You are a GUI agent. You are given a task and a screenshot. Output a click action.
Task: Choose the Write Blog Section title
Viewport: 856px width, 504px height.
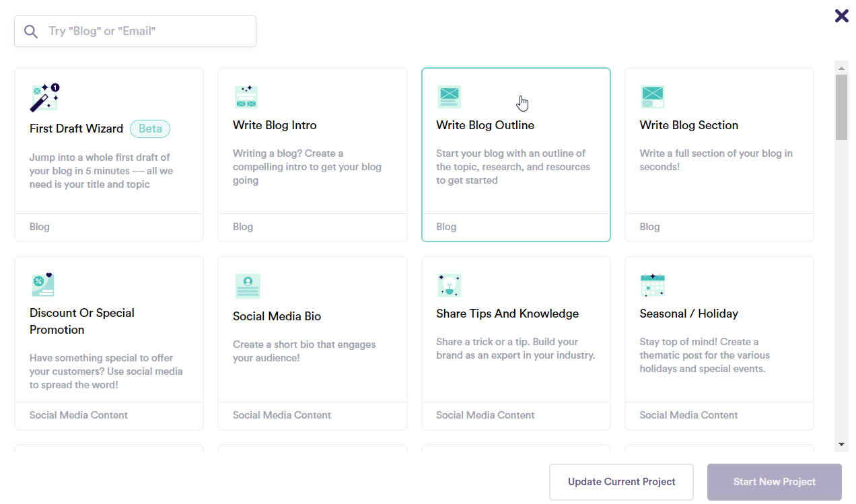tap(688, 125)
